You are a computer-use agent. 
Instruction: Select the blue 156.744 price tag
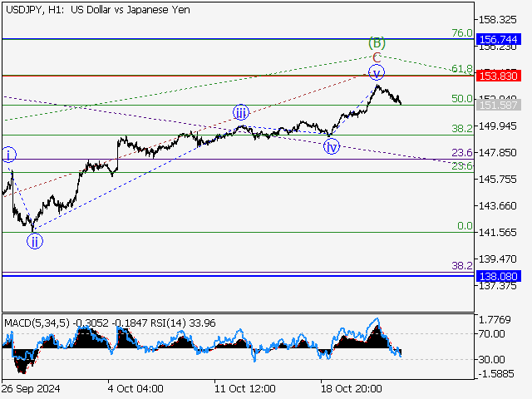click(x=499, y=39)
